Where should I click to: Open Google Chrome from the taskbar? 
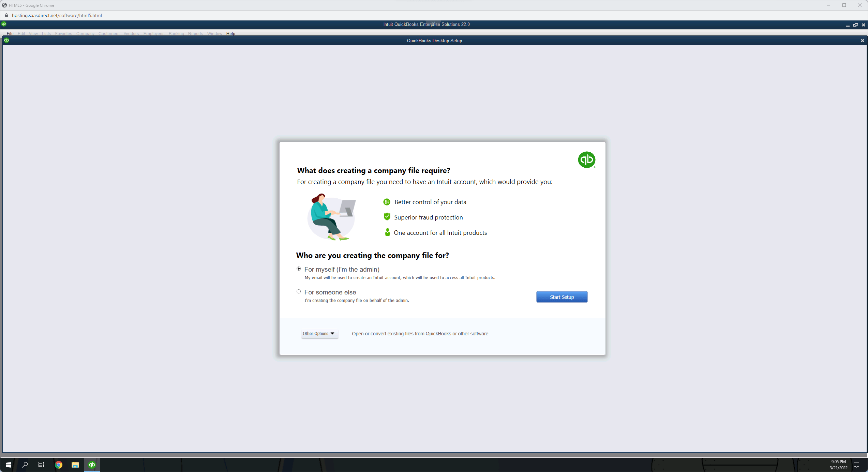[x=59, y=465]
